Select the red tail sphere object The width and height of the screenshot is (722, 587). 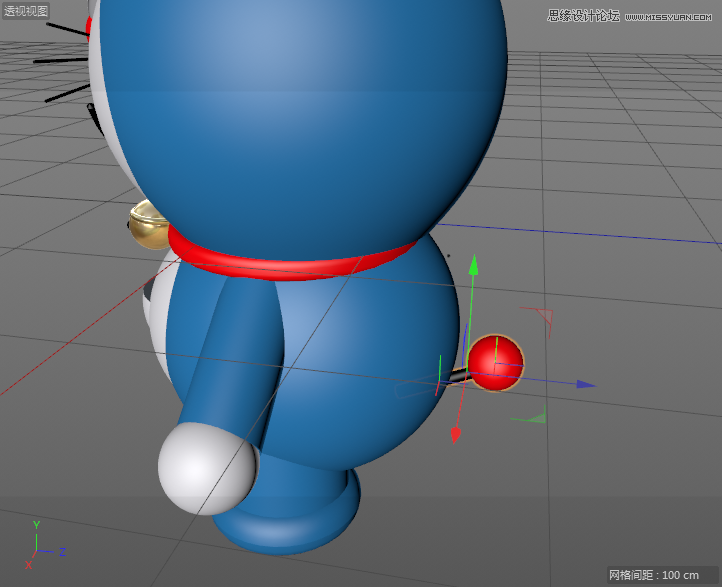tap(496, 363)
